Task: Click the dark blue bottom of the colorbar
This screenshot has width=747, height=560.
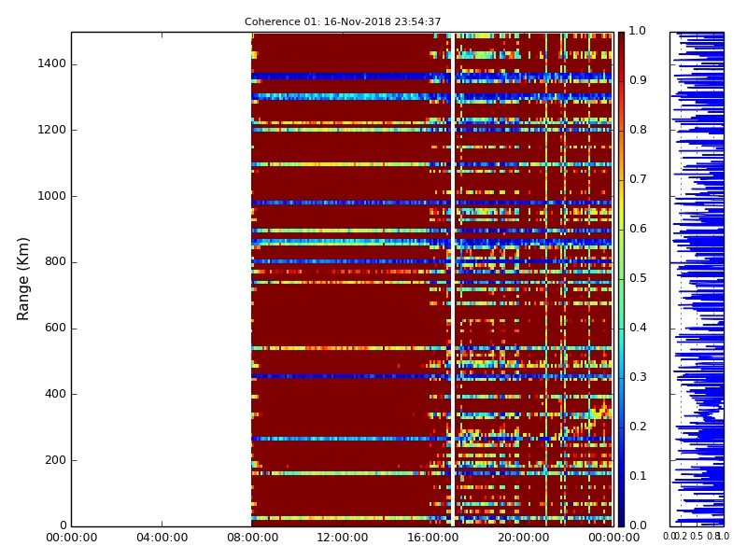Action: click(x=621, y=520)
